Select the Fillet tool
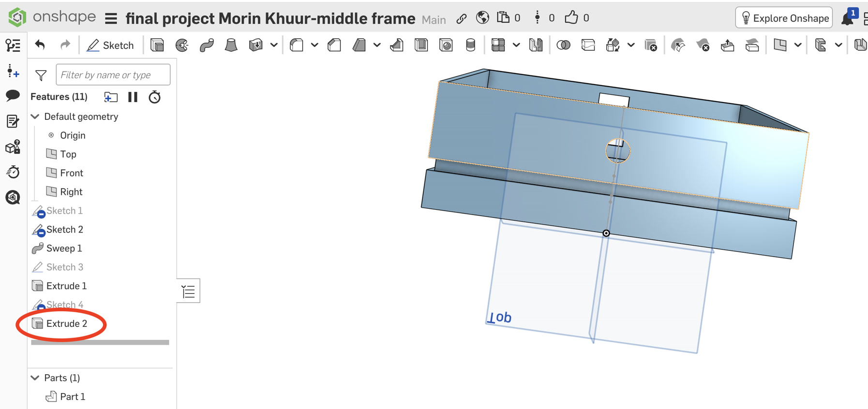 (297, 45)
